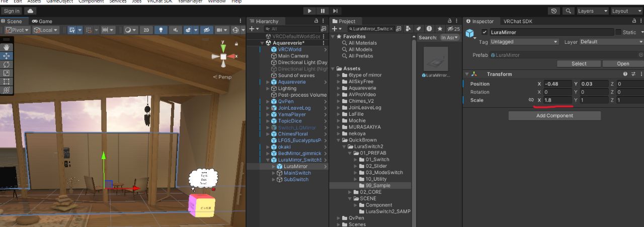
Task: Clear the Project search field
Action: tap(391, 29)
